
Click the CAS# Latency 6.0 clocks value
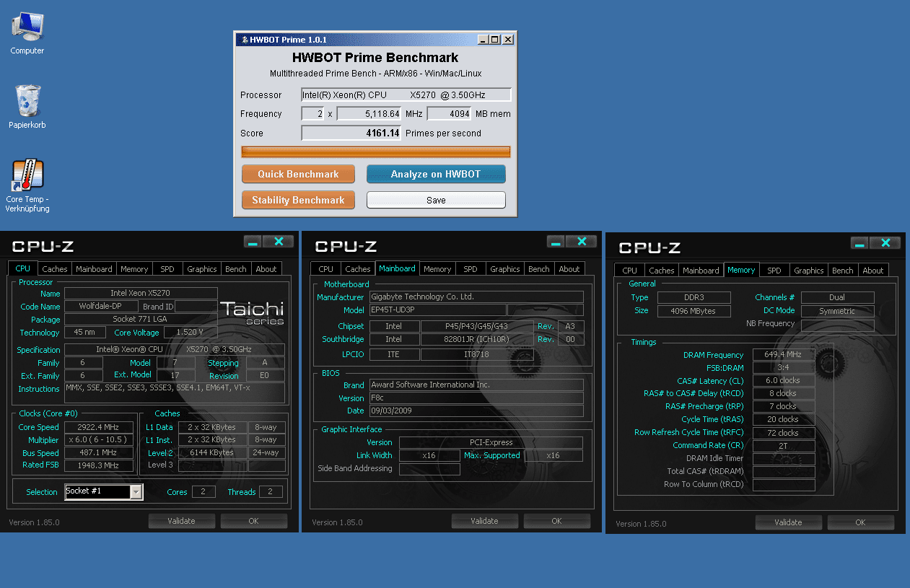[784, 380]
